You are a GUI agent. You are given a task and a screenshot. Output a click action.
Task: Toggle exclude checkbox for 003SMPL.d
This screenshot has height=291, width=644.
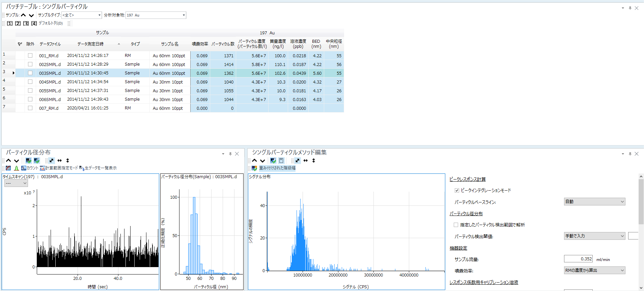pos(30,73)
